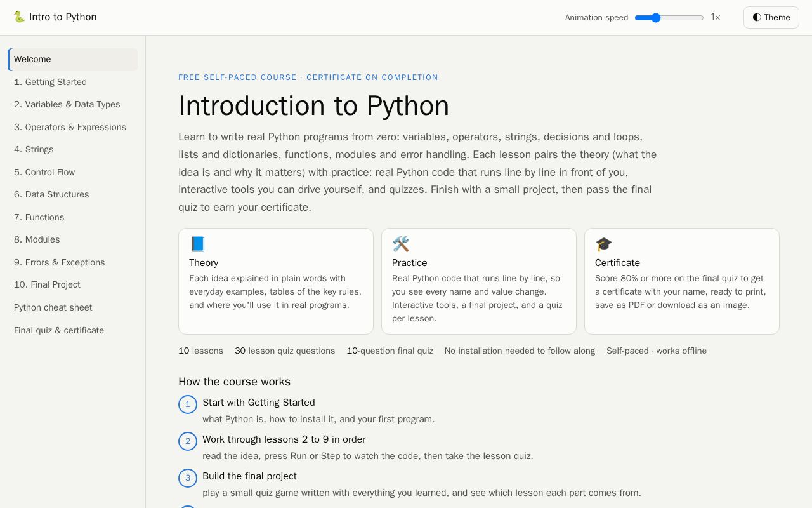Select lesson 3. Operators & Expressions
Screen dimensions: 812x508
[x=72, y=127]
